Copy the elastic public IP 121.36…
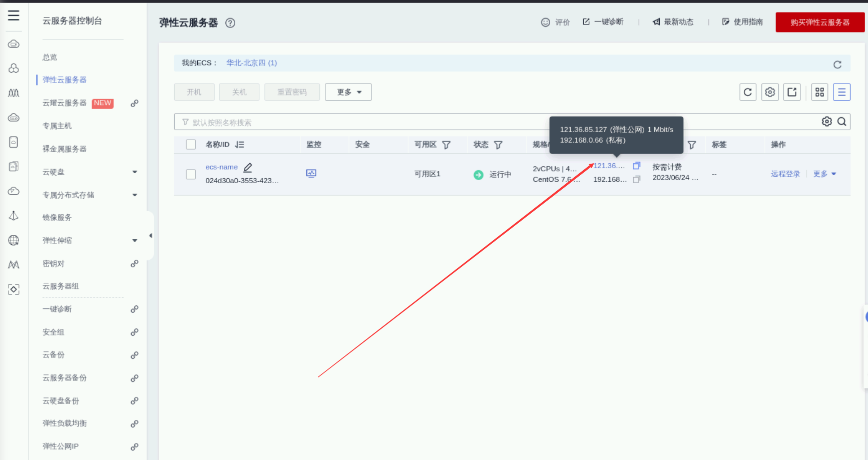The height and width of the screenshot is (460, 868). [637, 166]
